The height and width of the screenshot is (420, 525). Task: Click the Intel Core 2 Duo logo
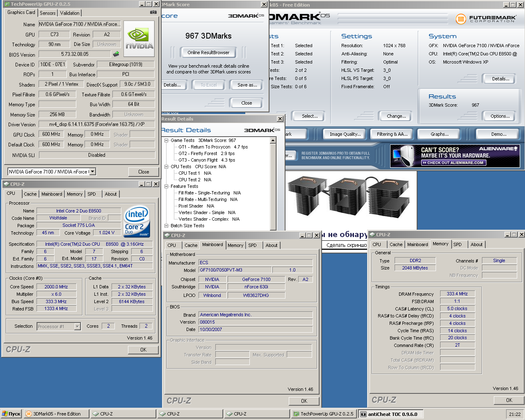click(137, 221)
